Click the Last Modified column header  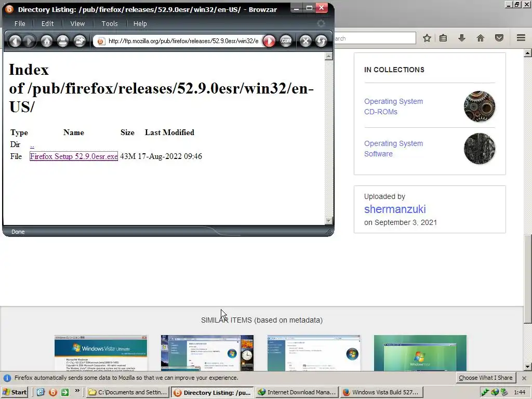(x=169, y=132)
